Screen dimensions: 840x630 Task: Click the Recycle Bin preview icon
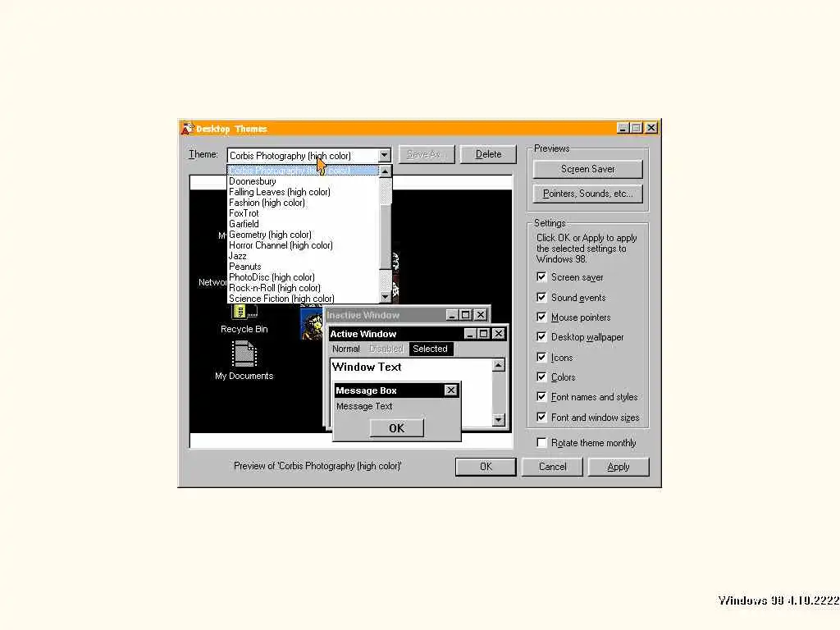tap(244, 313)
